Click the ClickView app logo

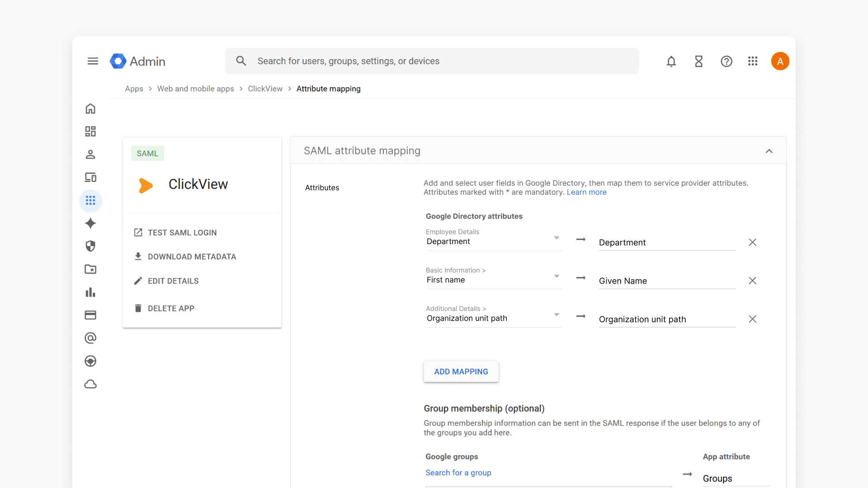146,185
